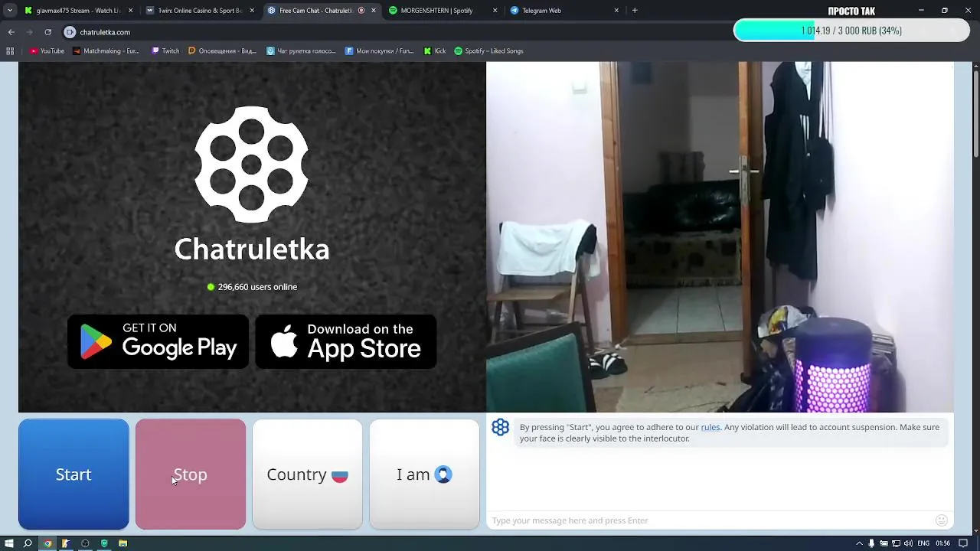Click the partner's webcam video
The height and width of the screenshot is (551, 980).
[720, 237]
